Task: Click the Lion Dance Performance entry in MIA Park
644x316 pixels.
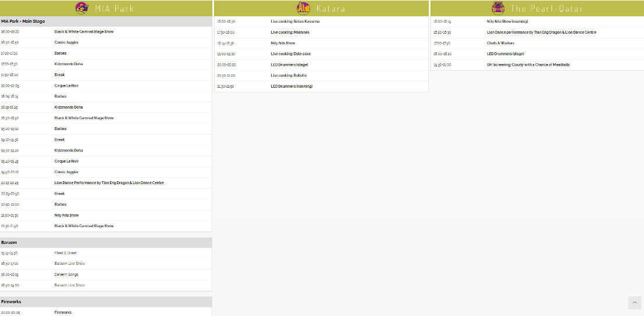Action: (x=109, y=183)
